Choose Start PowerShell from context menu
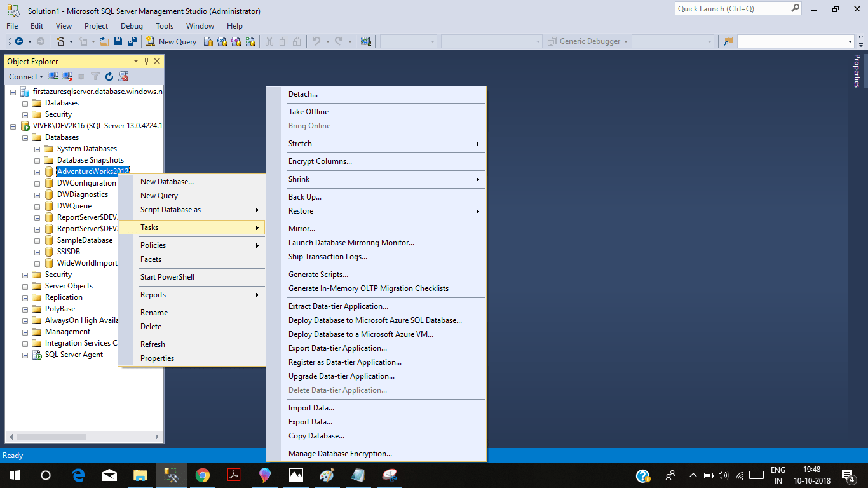 click(x=191, y=277)
